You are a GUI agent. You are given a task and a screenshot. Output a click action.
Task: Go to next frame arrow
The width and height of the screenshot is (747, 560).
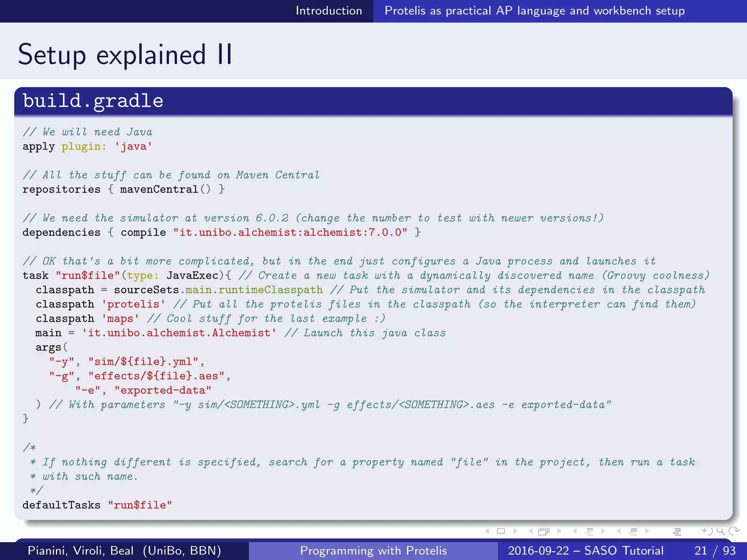pos(559,531)
